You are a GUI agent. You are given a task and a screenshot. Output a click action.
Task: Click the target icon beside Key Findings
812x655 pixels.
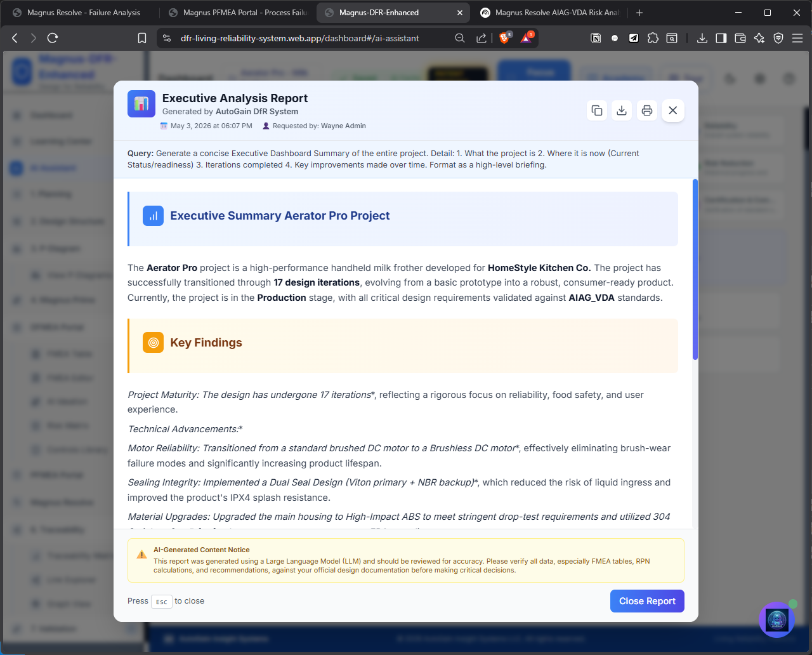(x=154, y=343)
